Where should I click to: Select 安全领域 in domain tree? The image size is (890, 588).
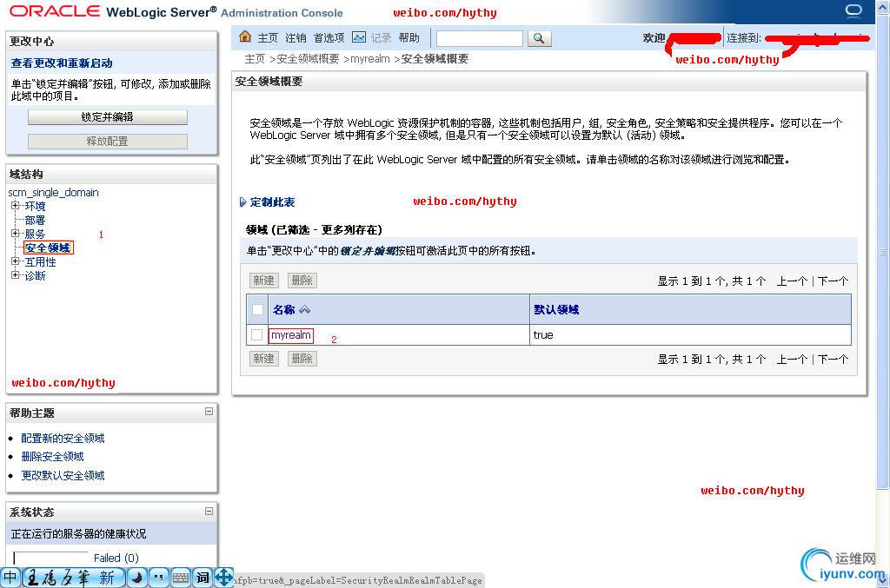coord(48,248)
